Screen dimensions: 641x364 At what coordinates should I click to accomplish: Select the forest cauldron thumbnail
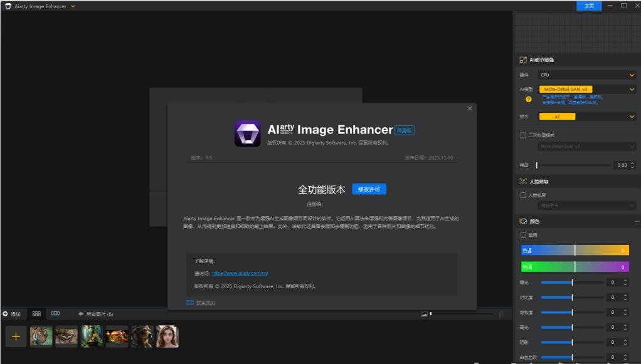point(92,336)
